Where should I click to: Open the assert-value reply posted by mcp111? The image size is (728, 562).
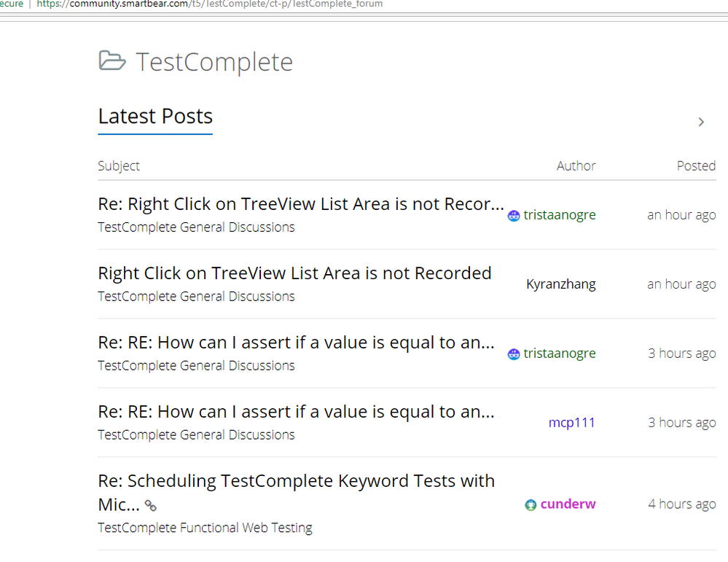[x=296, y=412]
